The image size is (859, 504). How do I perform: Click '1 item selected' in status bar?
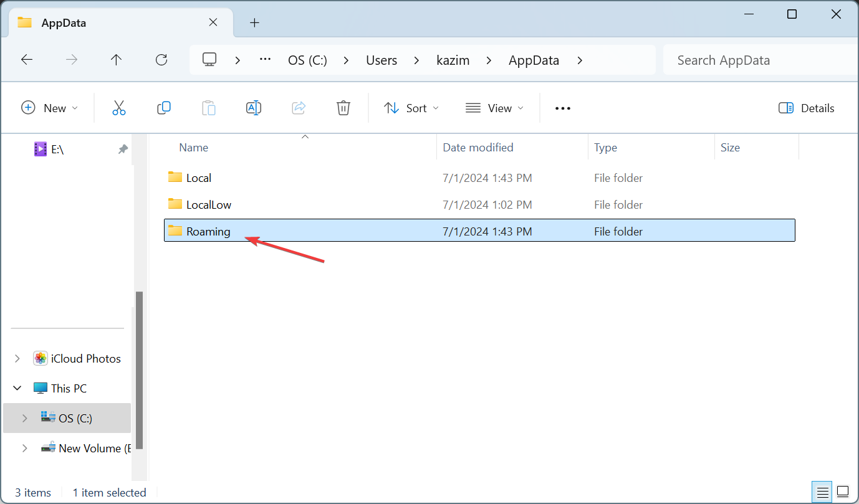(x=109, y=492)
